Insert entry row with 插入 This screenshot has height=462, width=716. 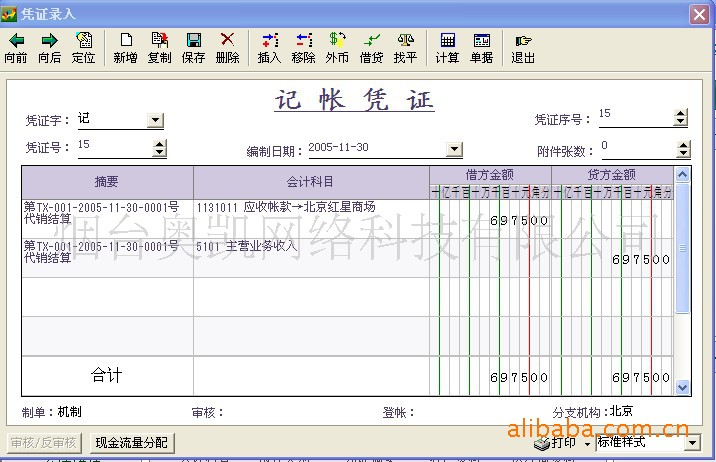(x=269, y=48)
